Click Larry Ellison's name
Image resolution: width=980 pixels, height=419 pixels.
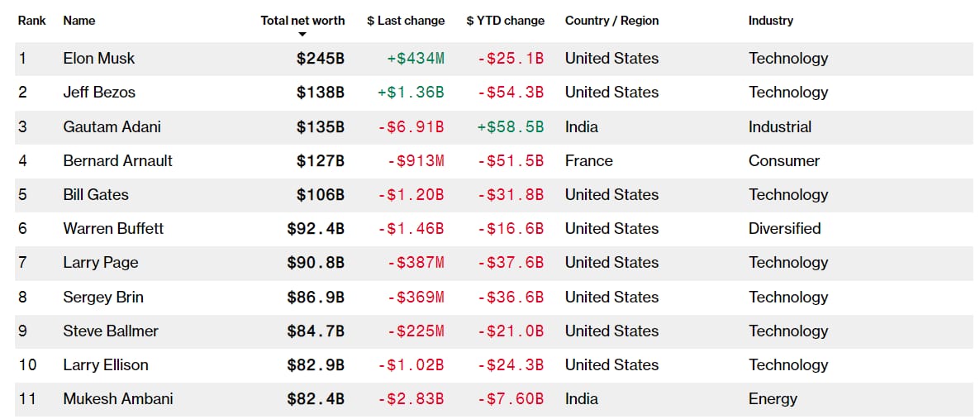point(105,365)
